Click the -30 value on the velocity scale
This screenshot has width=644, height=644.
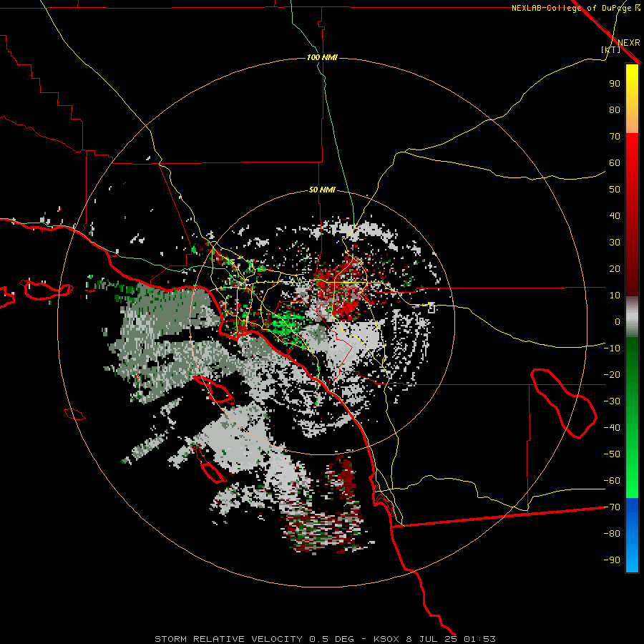(612, 401)
